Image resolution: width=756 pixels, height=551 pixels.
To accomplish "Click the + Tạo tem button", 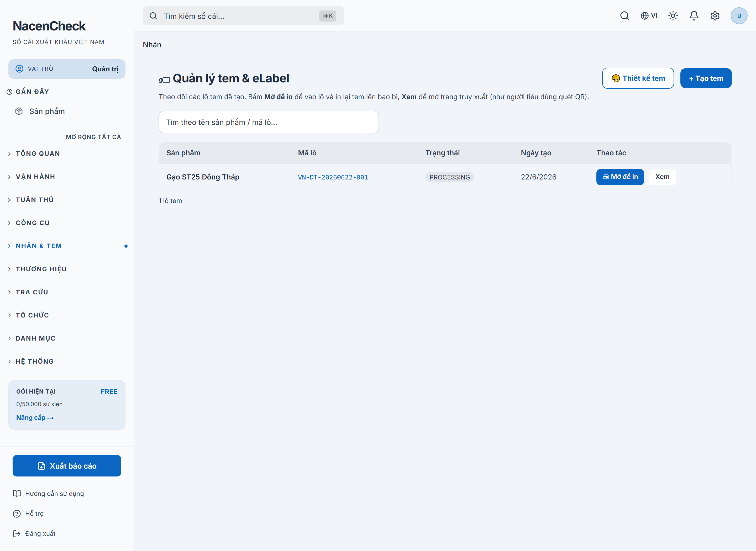I will [706, 78].
